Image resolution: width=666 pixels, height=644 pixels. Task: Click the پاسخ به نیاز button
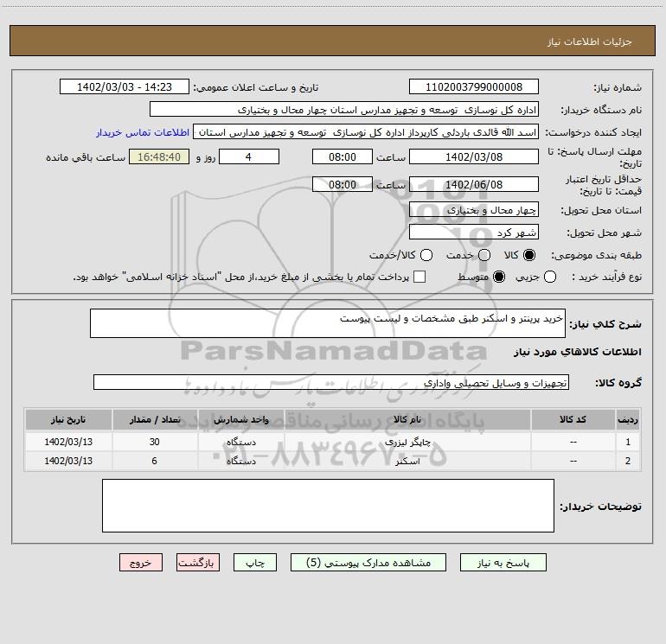503,563
